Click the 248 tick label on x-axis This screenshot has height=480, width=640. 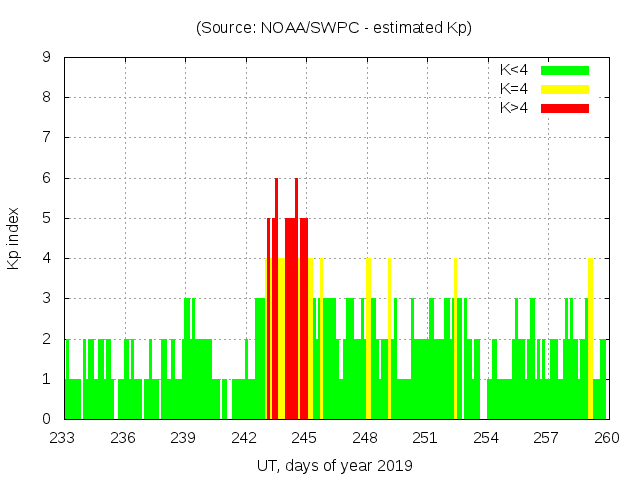coord(366,438)
